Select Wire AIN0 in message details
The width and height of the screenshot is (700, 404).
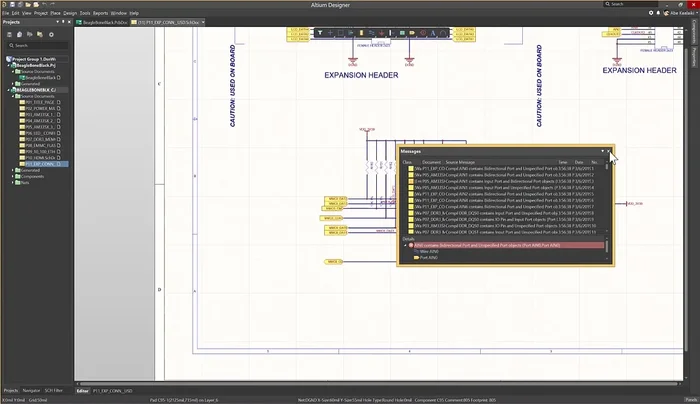423,251
